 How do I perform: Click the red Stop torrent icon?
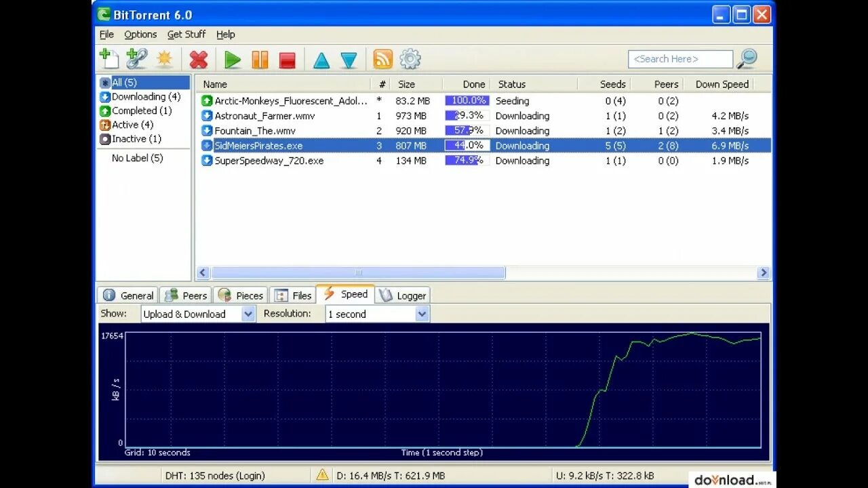[x=288, y=60]
